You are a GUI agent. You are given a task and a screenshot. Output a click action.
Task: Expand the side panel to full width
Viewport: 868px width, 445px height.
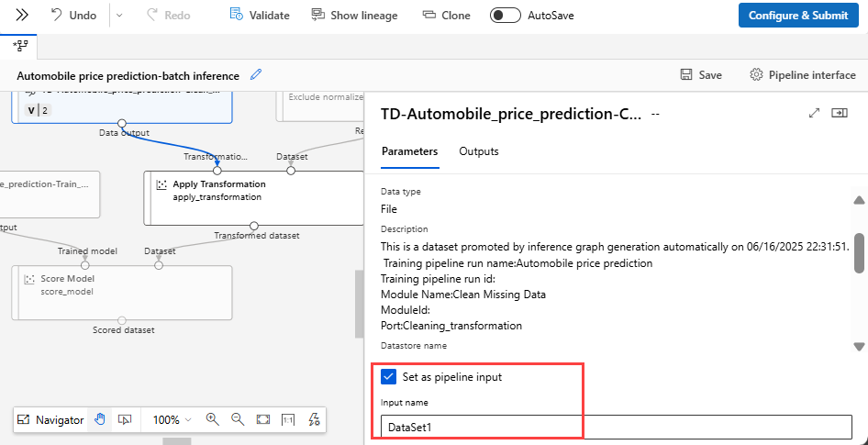click(813, 113)
